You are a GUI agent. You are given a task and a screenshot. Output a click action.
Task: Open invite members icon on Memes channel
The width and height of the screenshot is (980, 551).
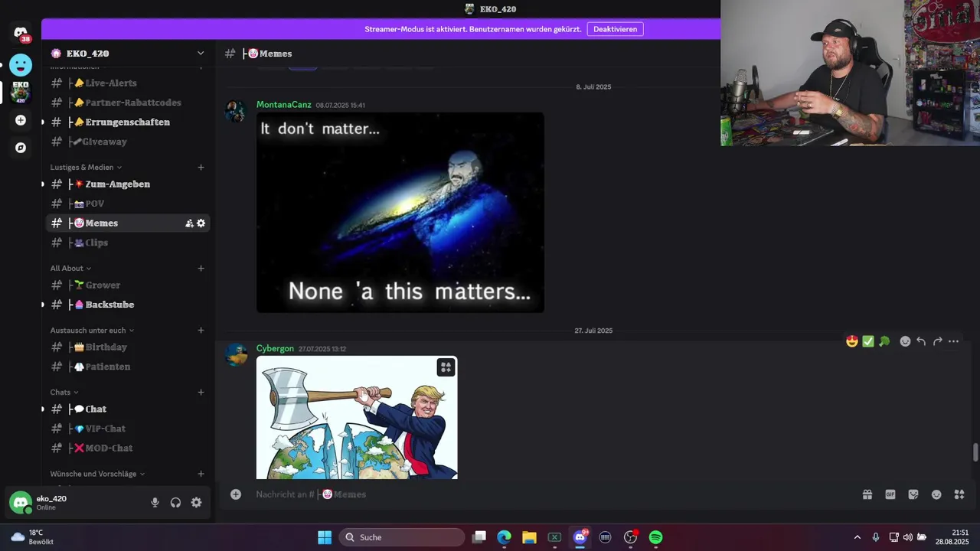point(189,223)
